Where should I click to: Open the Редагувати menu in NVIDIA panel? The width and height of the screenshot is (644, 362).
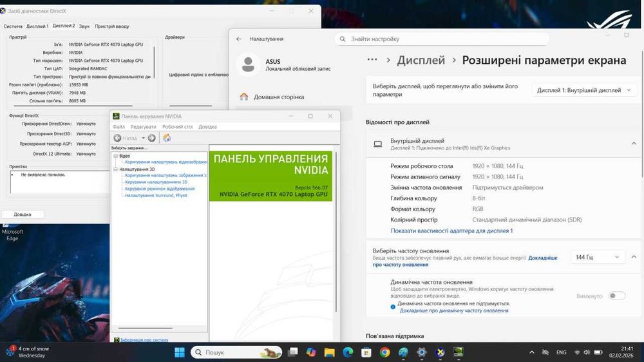pyautogui.click(x=144, y=127)
